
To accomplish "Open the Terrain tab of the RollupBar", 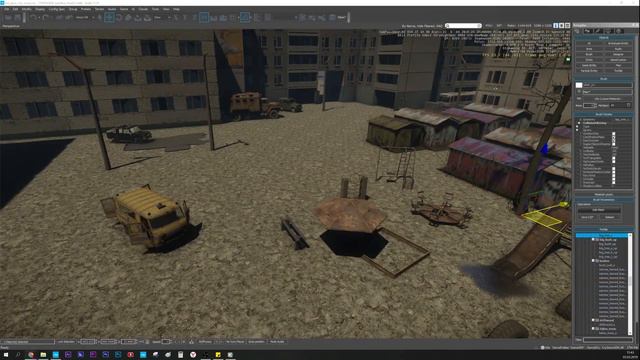I will 589,31.
